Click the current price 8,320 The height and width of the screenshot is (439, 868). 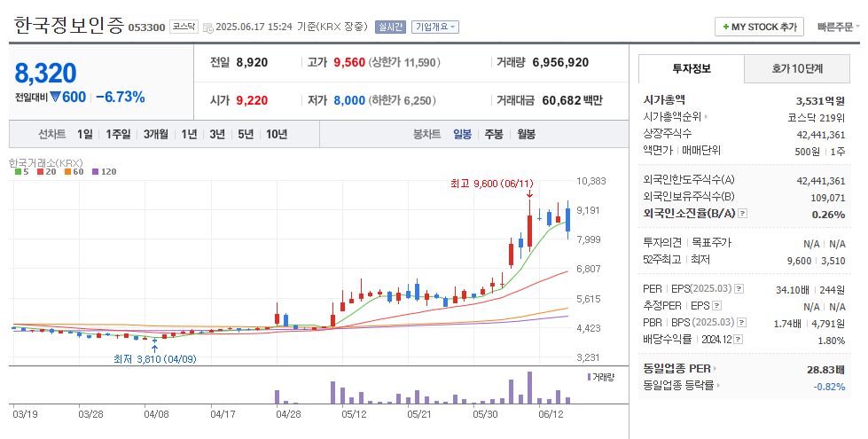click(46, 73)
